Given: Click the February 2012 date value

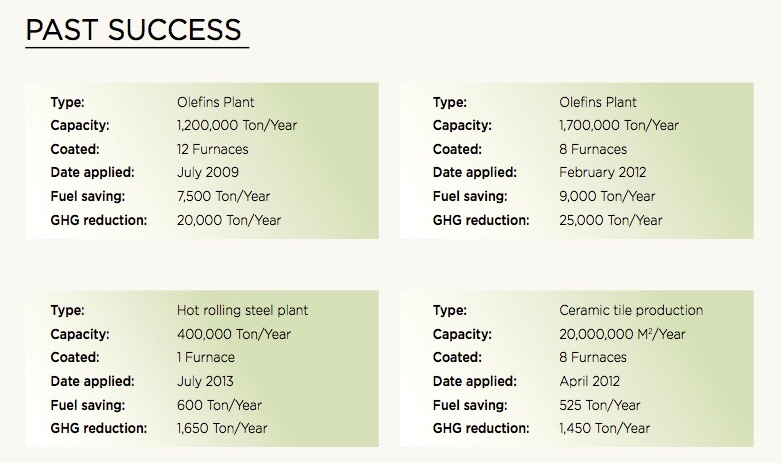Looking at the screenshot, I should [603, 173].
